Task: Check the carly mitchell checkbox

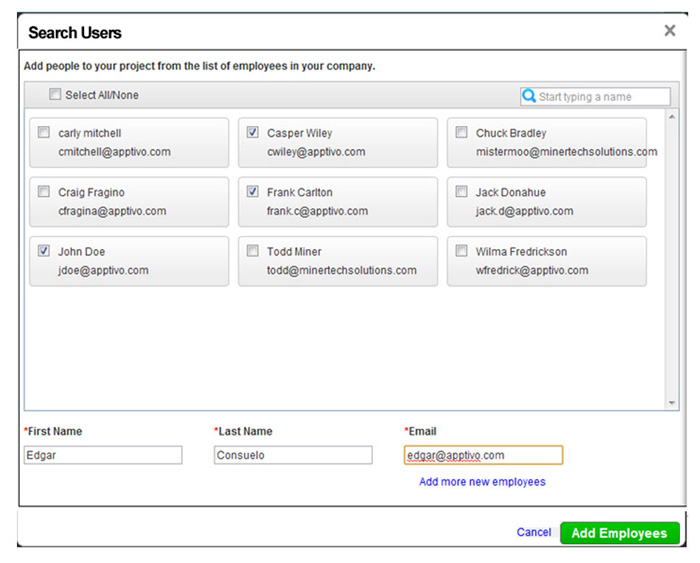Action: (44, 132)
